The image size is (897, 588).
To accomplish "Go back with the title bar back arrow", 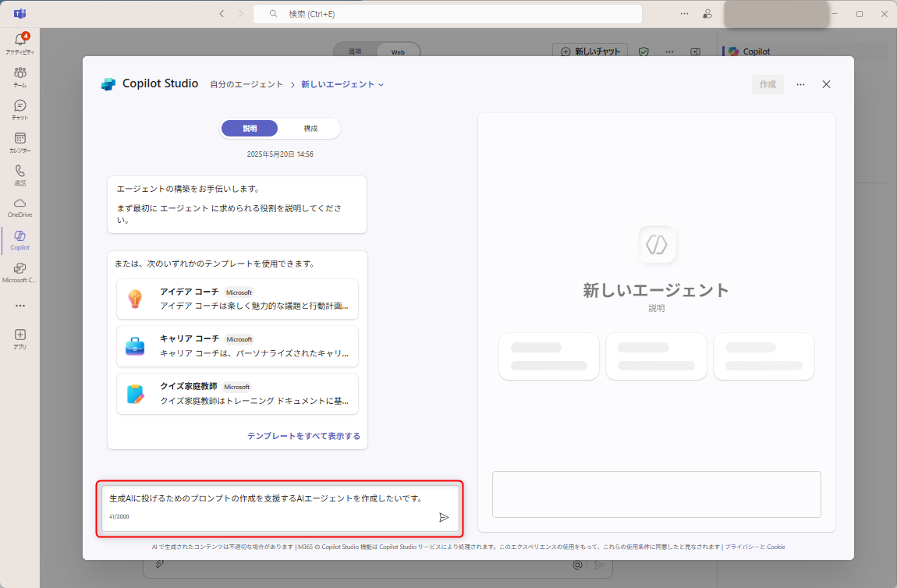I will coord(222,14).
